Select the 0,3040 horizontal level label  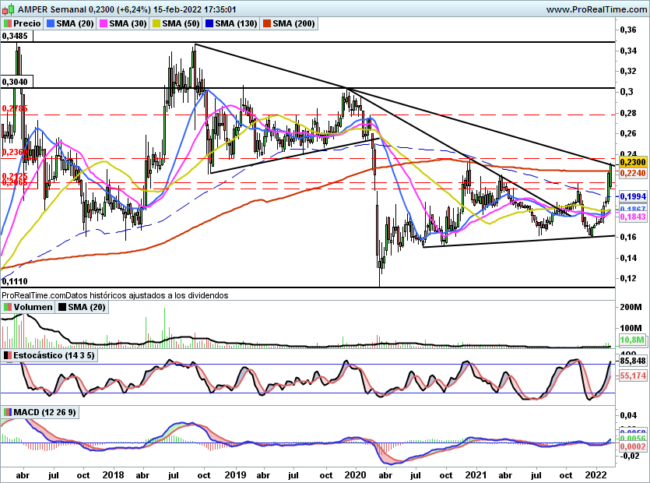point(15,82)
